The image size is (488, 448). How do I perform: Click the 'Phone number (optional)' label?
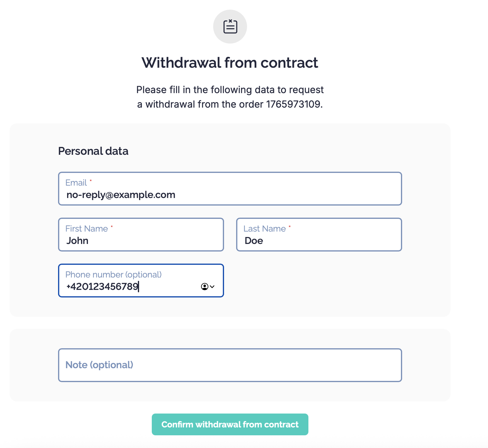coord(113,274)
